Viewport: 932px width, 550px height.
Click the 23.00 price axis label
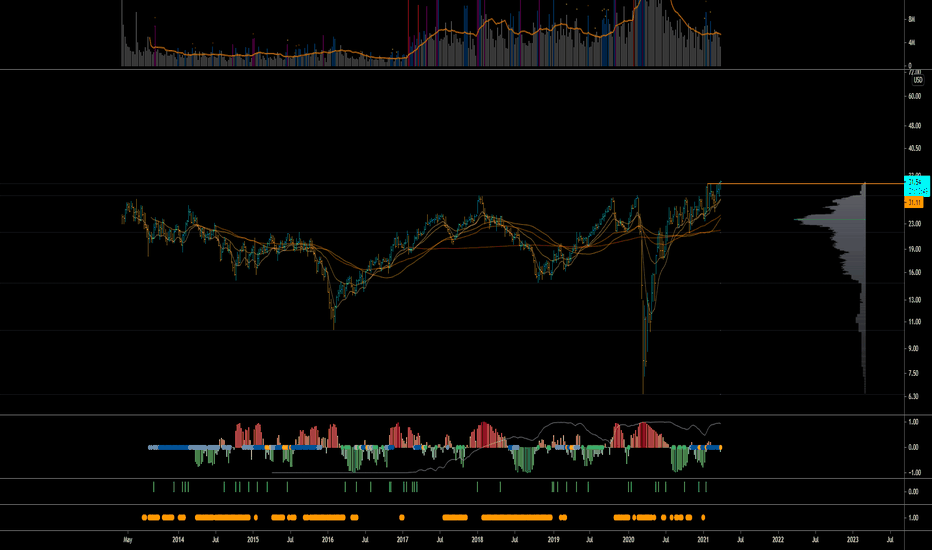pos(914,224)
